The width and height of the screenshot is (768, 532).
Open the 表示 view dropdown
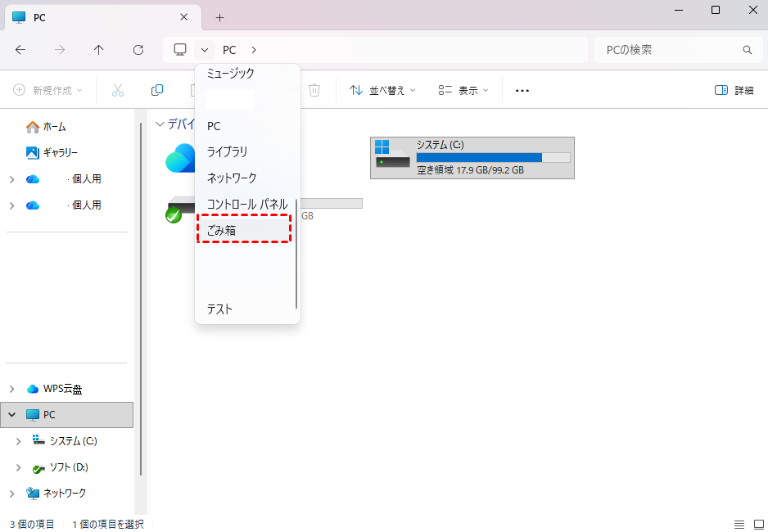pos(463,90)
